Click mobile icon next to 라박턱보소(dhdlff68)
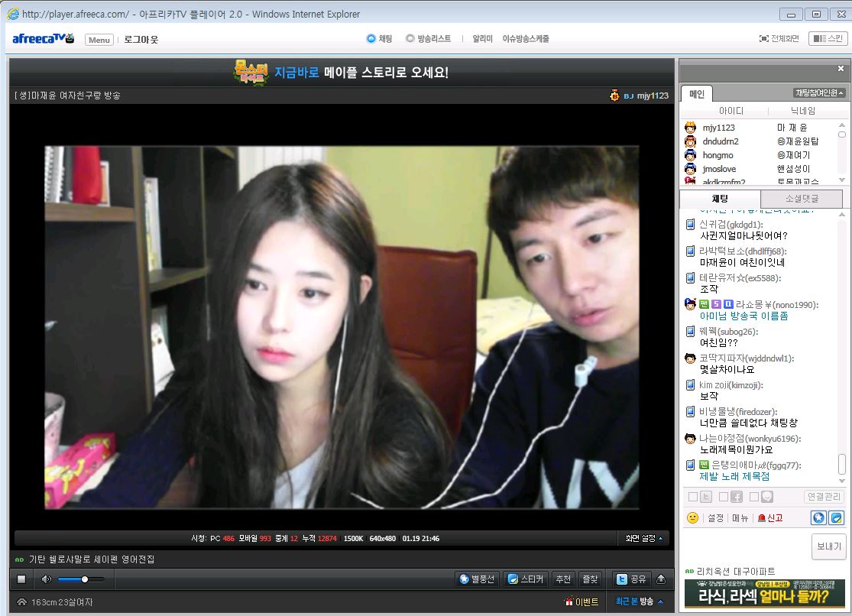 pyautogui.click(x=690, y=251)
